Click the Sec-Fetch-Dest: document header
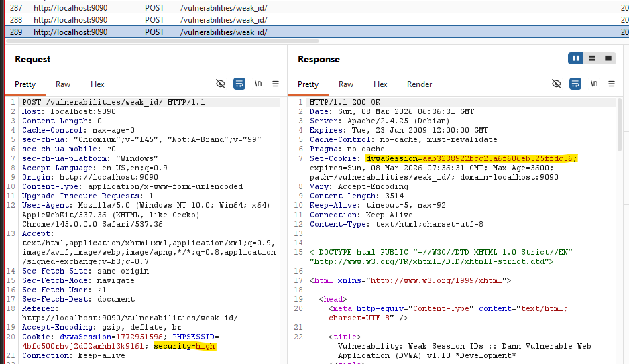 coord(78,299)
